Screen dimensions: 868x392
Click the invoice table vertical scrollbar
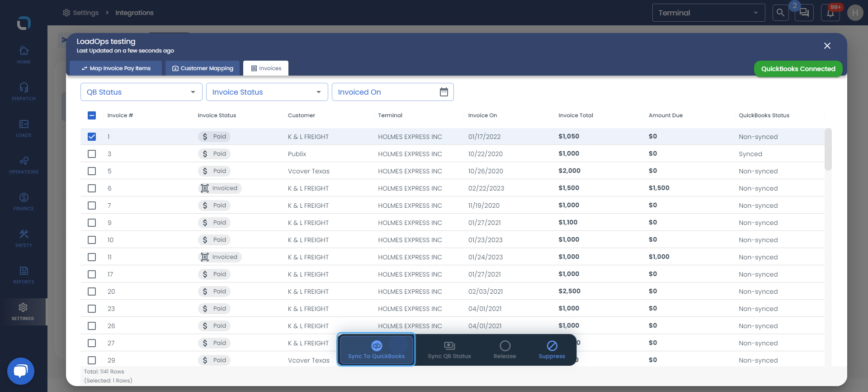pos(828,149)
